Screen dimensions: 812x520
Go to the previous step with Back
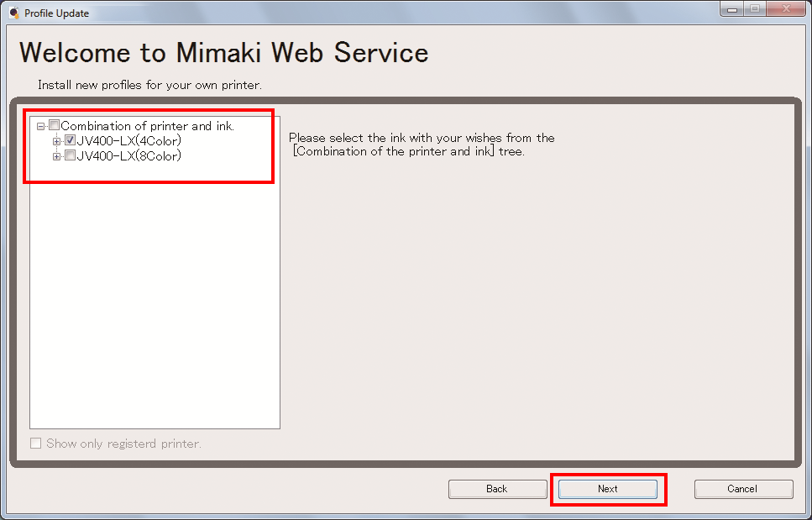[x=497, y=489]
